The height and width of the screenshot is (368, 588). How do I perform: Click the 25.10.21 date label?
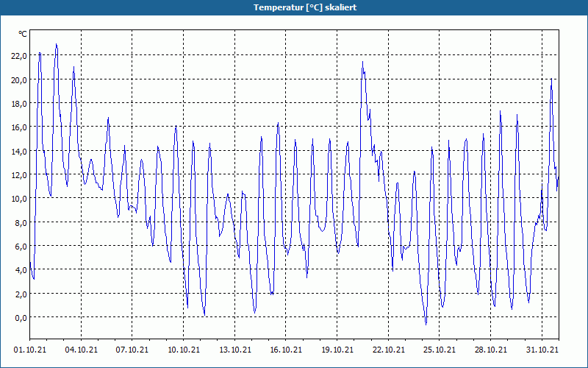click(440, 350)
